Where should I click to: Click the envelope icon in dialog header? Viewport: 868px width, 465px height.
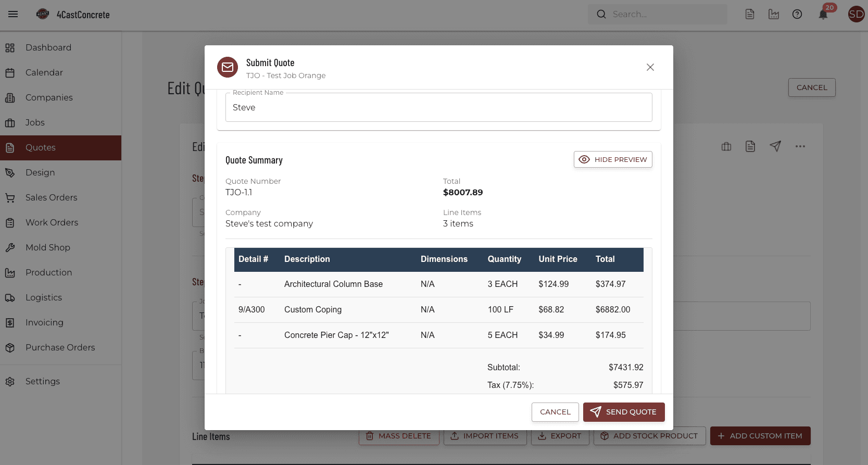point(228,67)
